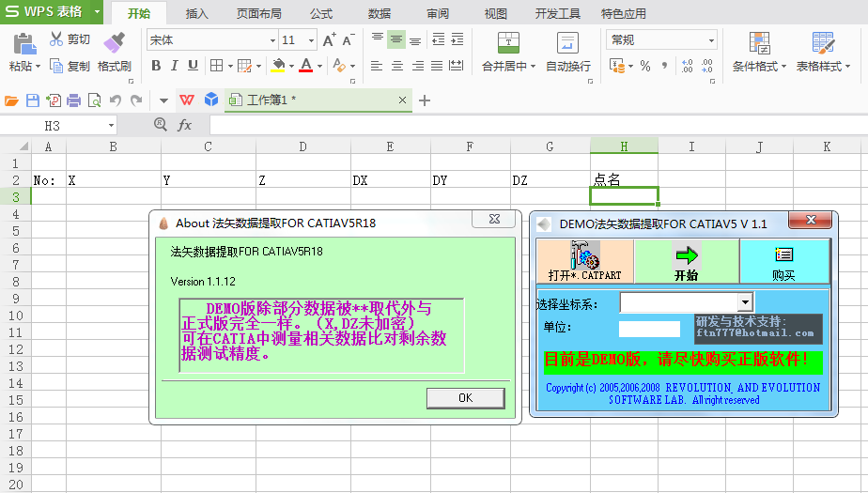Toggle middle vertical alignment
The height and width of the screenshot is (493, 868).
(x=395, y=39)
